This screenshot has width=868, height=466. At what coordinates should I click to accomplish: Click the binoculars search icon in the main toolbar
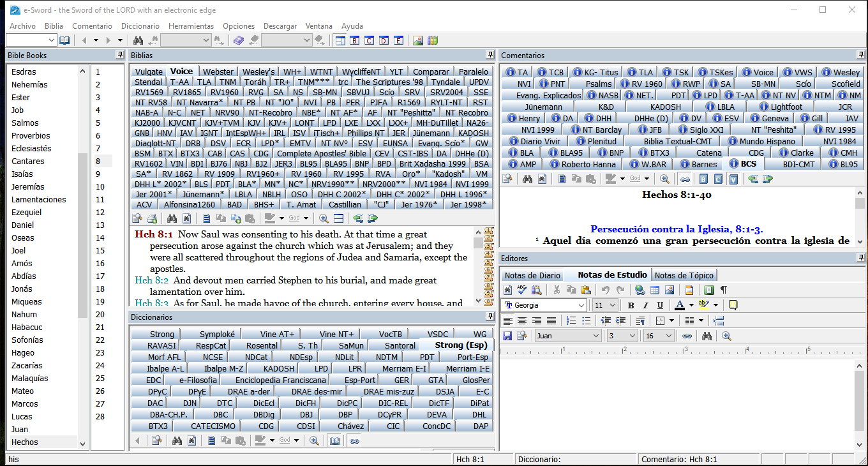pyautogui.click(x=137, y=40)
